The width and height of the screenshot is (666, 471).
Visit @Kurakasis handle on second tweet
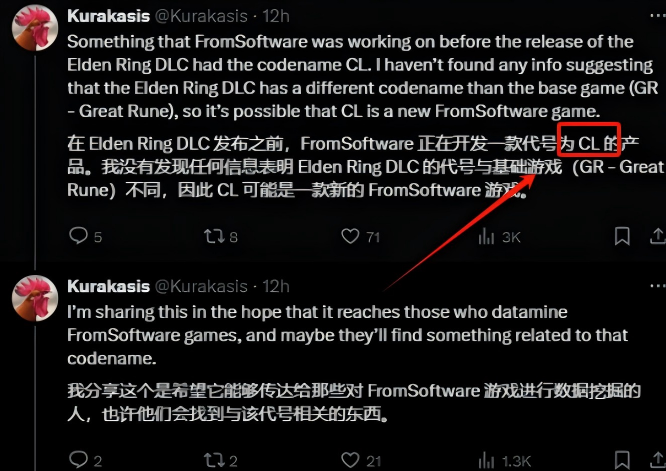pos(201,286)
